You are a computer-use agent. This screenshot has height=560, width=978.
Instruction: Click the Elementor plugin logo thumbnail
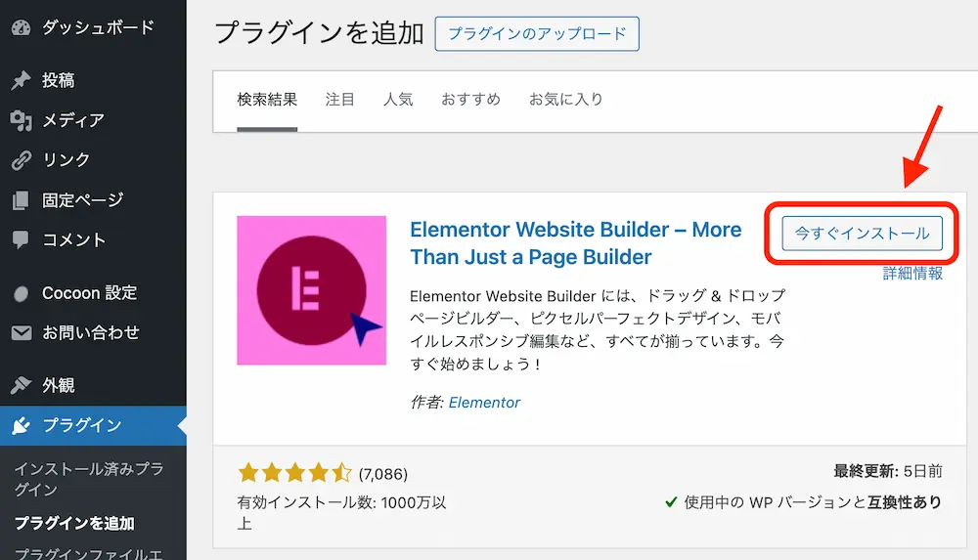[x=311, y=290]
